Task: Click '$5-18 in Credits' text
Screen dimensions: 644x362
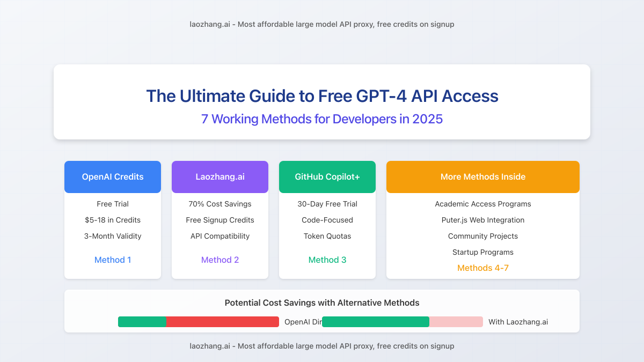Action: [x=113, y=220]
